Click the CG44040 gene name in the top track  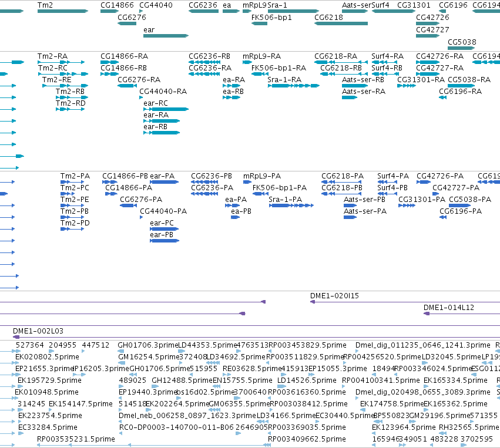click(156, 5)
